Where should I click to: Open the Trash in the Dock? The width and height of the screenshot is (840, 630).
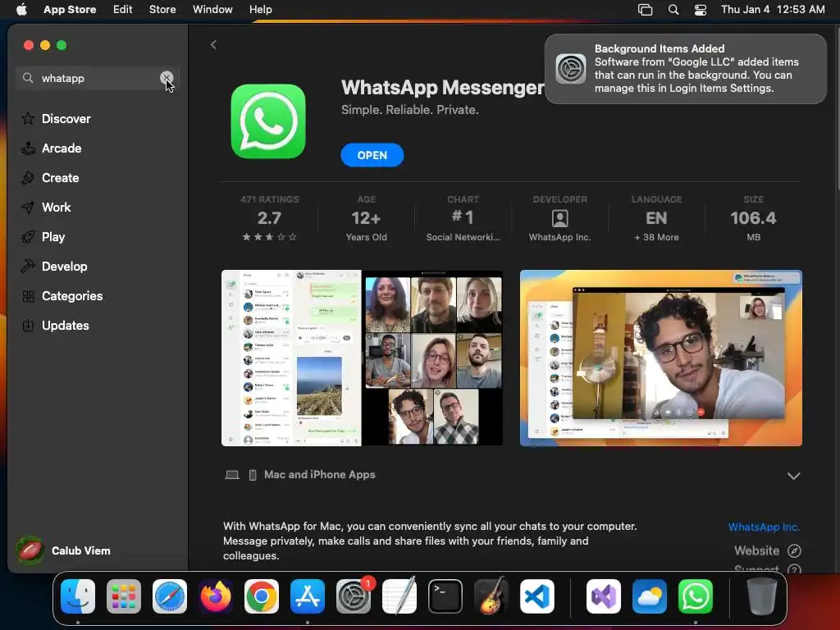(762, 596)
